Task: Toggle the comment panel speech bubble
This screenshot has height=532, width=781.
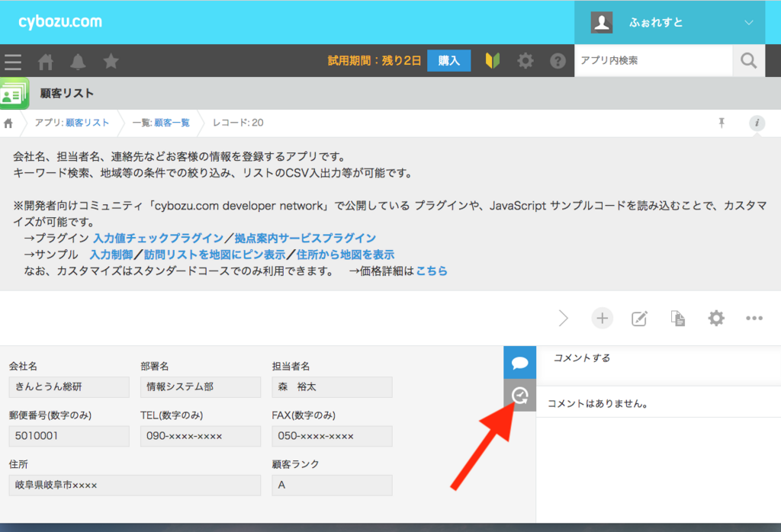Action: (x=520, y=362)
